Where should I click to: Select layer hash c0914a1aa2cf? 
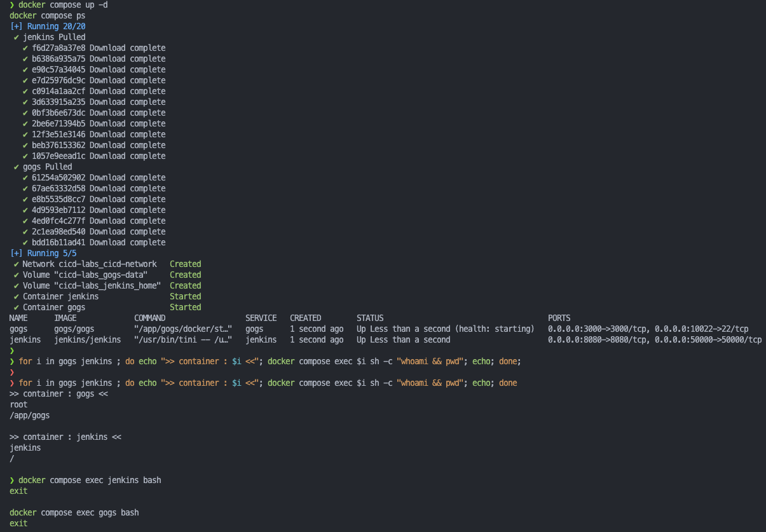(x=58, y=92)
